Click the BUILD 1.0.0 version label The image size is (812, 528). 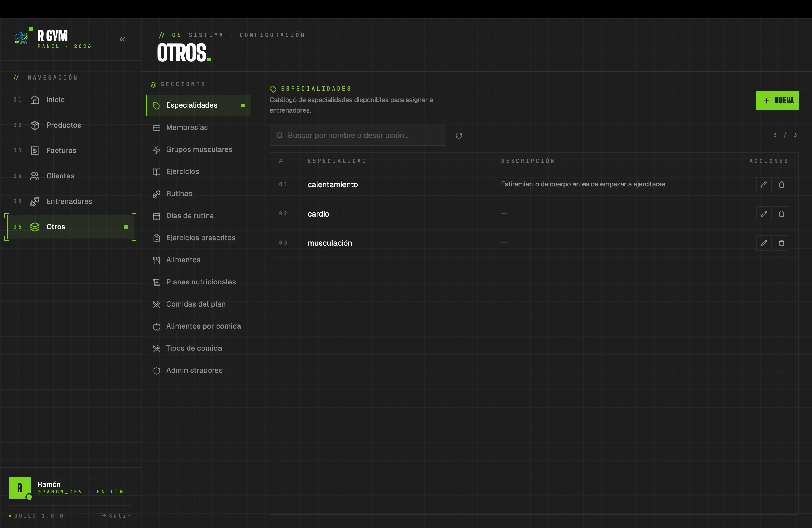click(x=39, y=516)
